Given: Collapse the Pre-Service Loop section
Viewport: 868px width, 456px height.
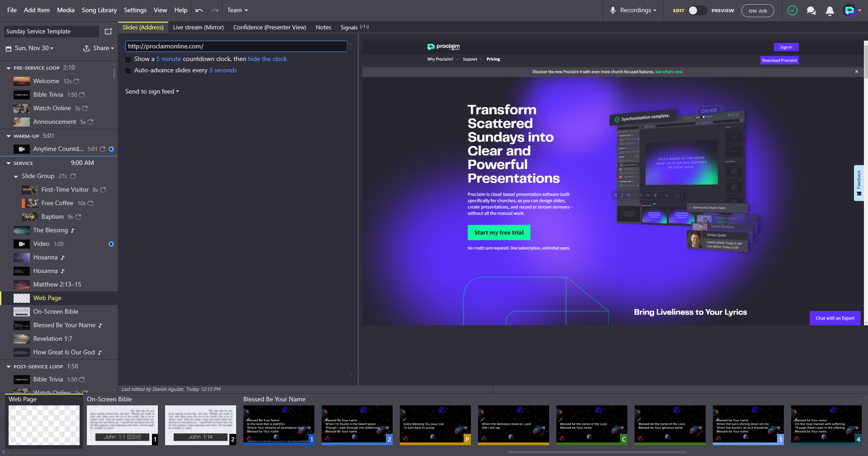Looking at the screenshot, I should tap(9, 68).
